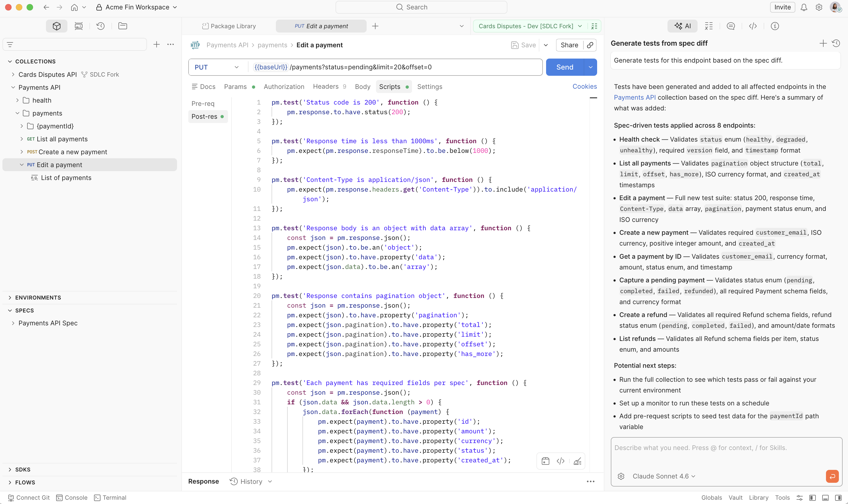Open notifications bell
This screenshot has height=504, width=848.
(803, 7)
